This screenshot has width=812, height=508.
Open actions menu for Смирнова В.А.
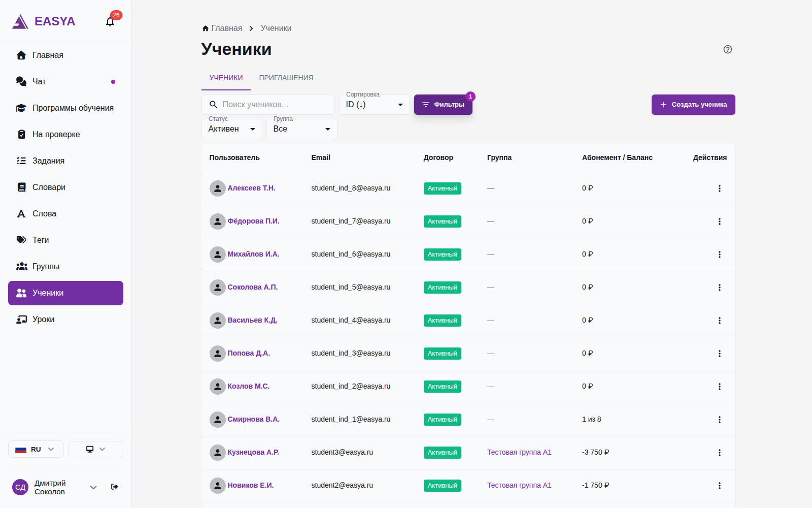tap(719, 420)
